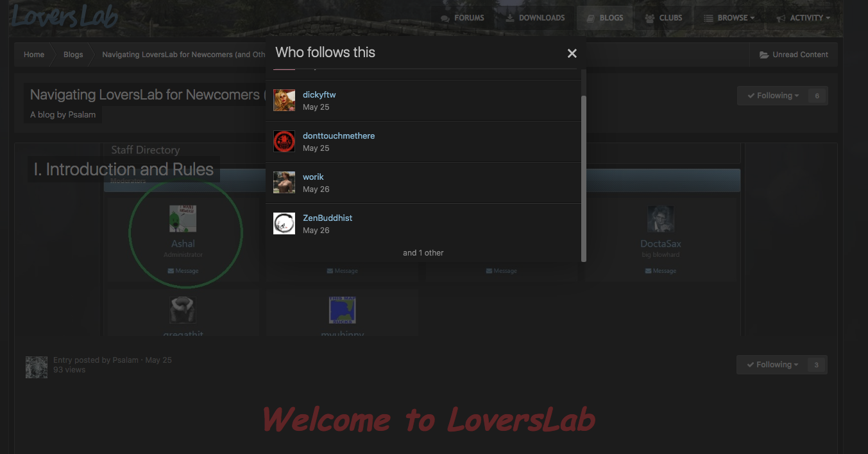Expand the Activity menu

coord(803,18)
